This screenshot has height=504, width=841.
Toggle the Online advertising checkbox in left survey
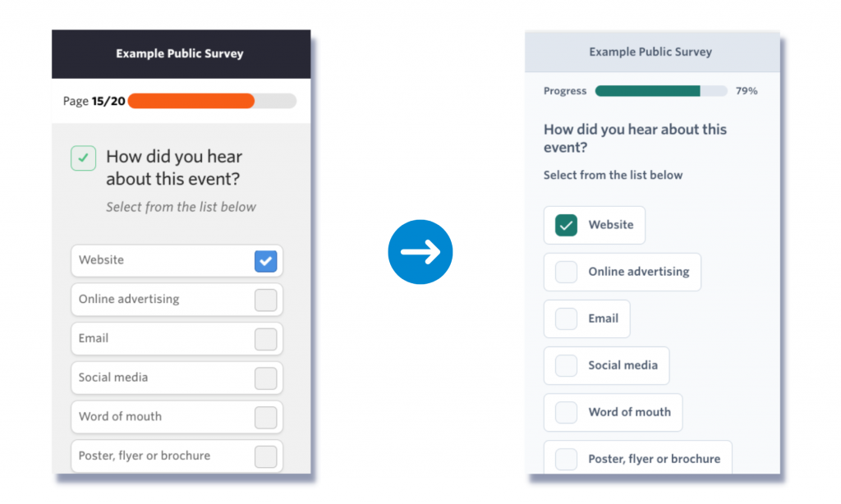click(x=265, y=300)
